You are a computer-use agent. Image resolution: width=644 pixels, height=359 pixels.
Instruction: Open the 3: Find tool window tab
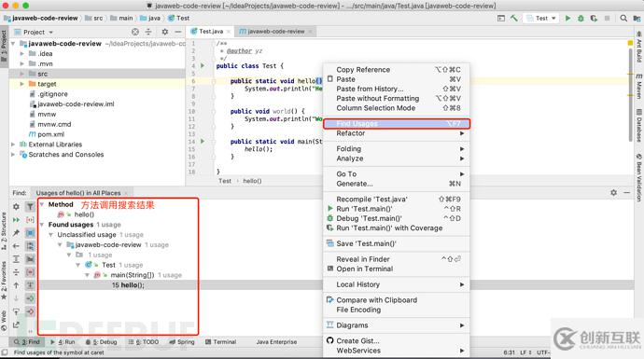[x=27, y=342]
